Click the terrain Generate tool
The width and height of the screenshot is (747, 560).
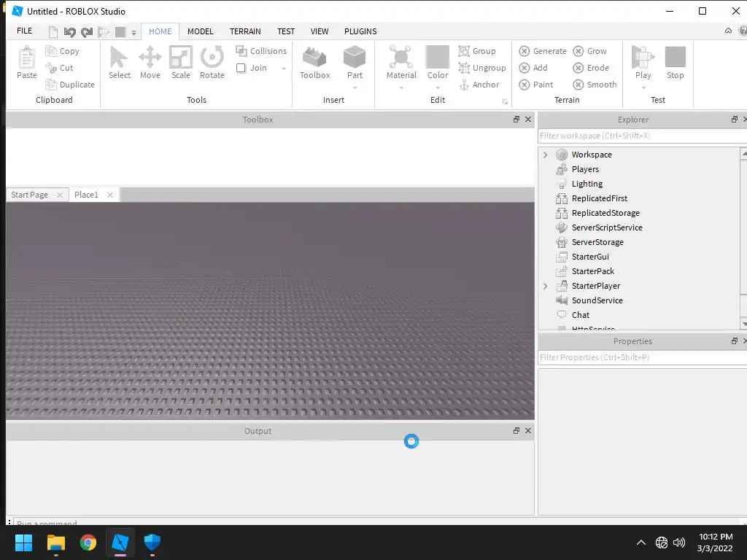click(543, 51)
